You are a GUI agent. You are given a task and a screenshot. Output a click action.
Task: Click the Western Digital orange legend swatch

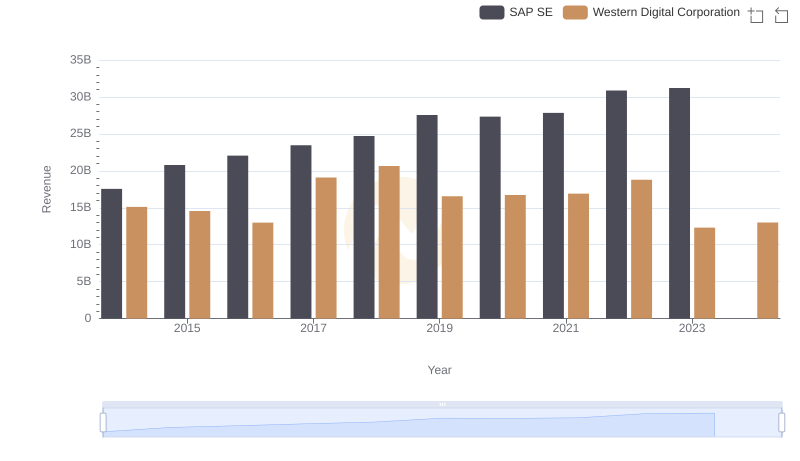575,12
